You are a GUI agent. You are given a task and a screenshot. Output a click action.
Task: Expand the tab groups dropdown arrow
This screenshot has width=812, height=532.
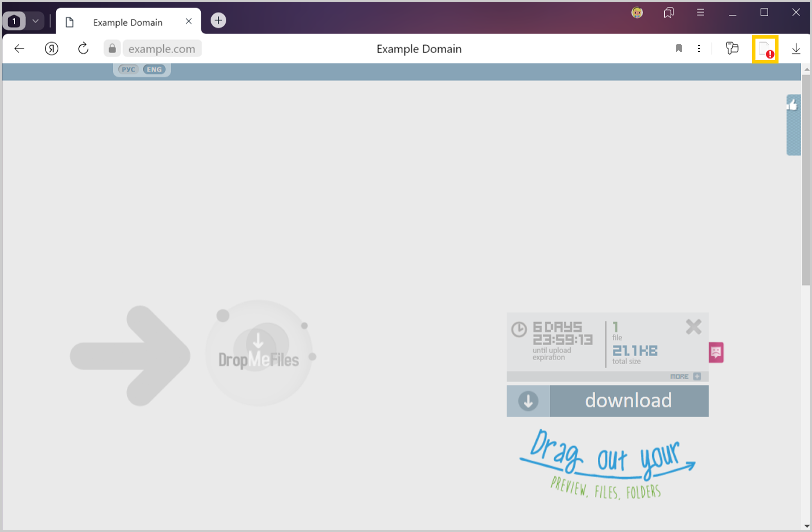[x=35, y=21]
